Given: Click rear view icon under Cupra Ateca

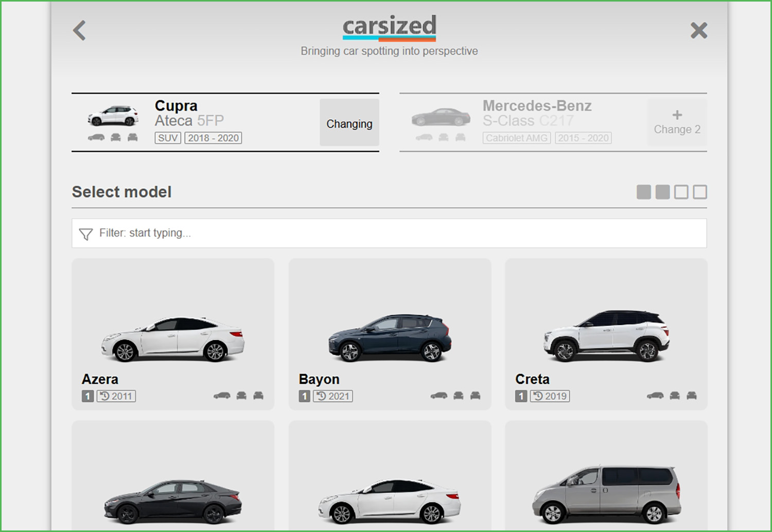Looking at the screenshot, I should [x=133, y=137].
